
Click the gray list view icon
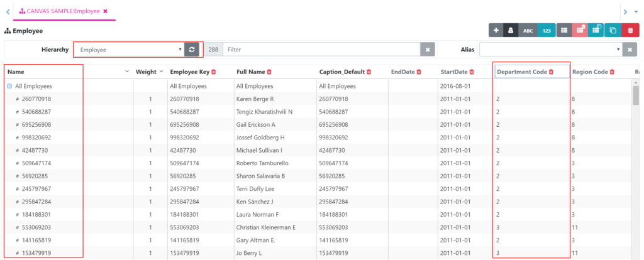coord(564,30)
